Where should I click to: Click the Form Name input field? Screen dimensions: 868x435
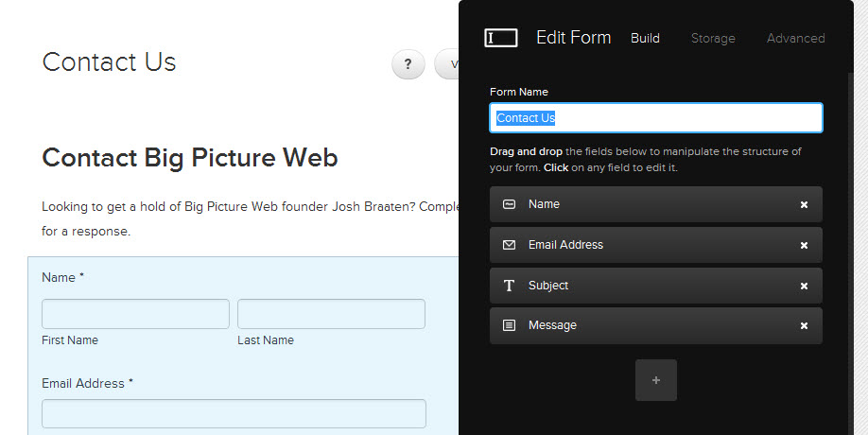[656, 118]
